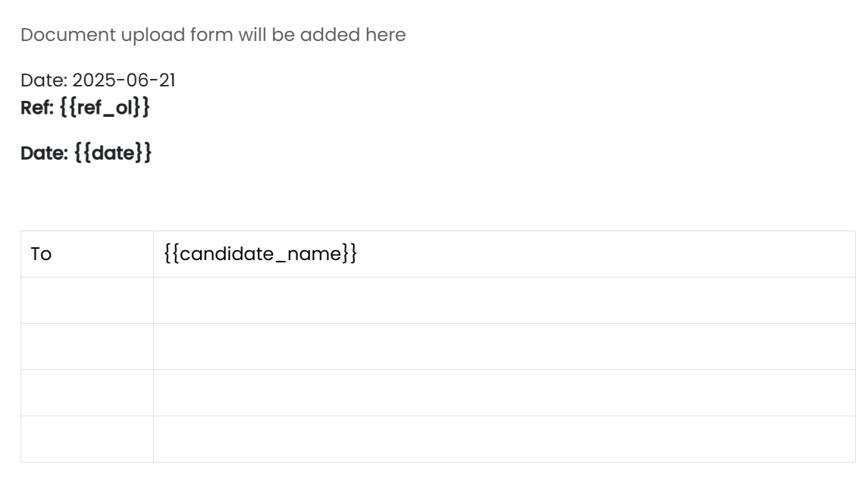Viewport: 868px width, 502px height.
Task: Select the {{ref_ol}} placeholder
Action: click(105, 108)
